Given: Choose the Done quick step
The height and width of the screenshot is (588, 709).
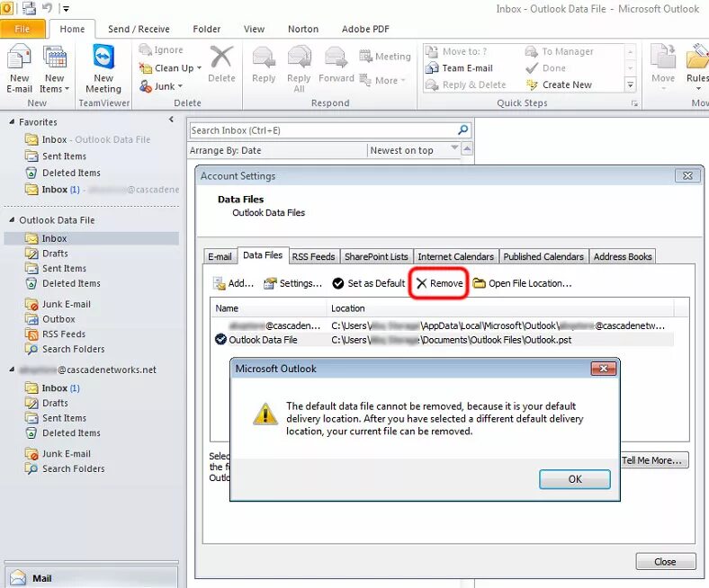Looking at the screenshot, I should [546, 67].
